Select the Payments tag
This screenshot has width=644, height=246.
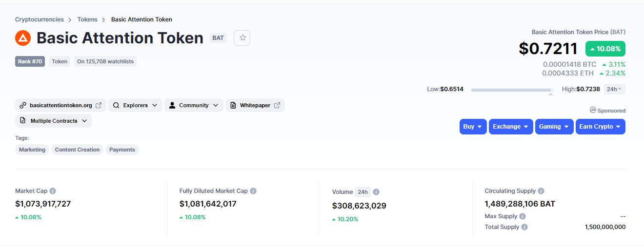pyautogui.click(x=122, y=150)
